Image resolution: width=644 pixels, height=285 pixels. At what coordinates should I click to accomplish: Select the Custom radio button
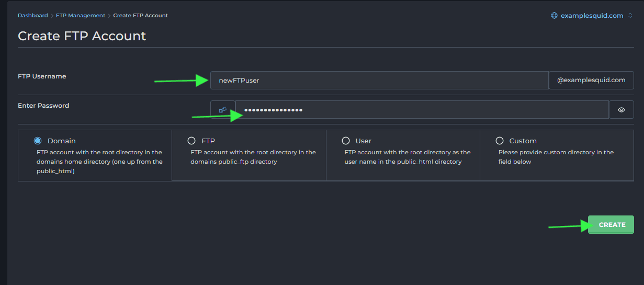[499, 141]
